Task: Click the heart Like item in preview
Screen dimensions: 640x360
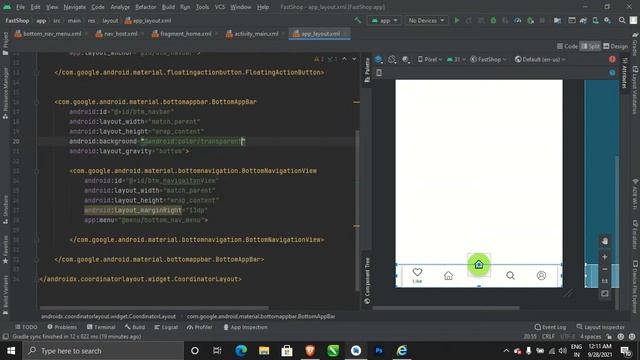Action: [417, 275]
